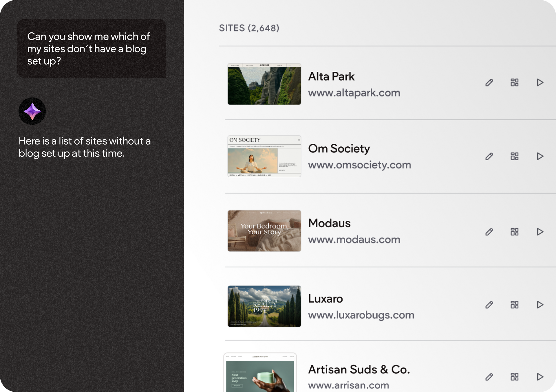The height and width of the screenshot is (392, 556).
Task: Edit the Om Society site via pencil icon
Action: pos(489,156)
